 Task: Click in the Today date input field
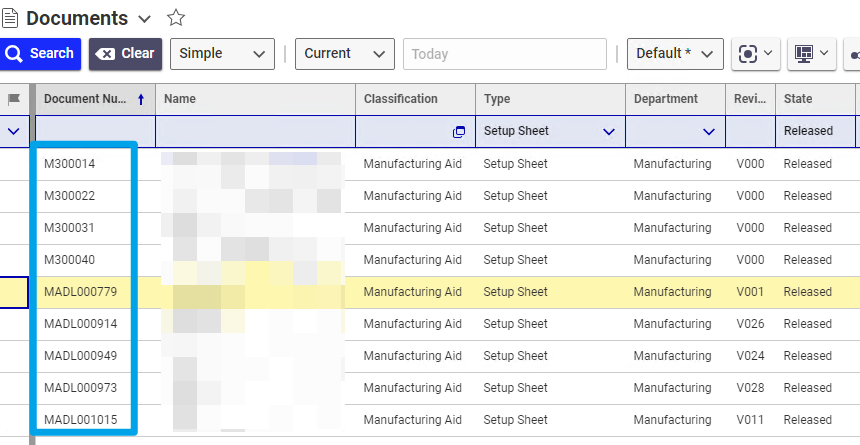point(504,54)
